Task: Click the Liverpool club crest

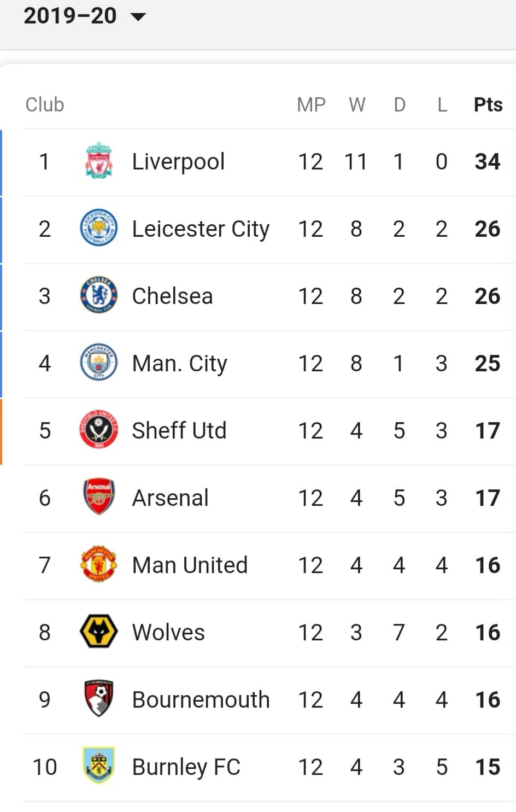Action: pos(99,161)
